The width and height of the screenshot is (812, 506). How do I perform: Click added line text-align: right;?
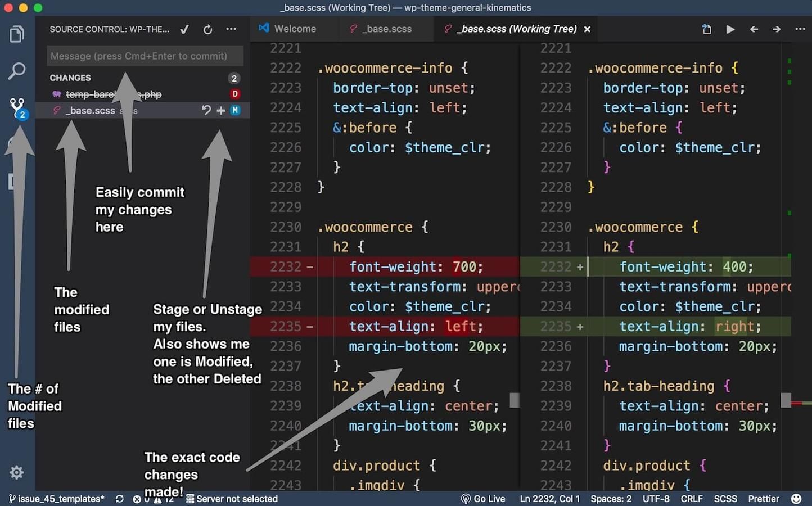(690, 326)
